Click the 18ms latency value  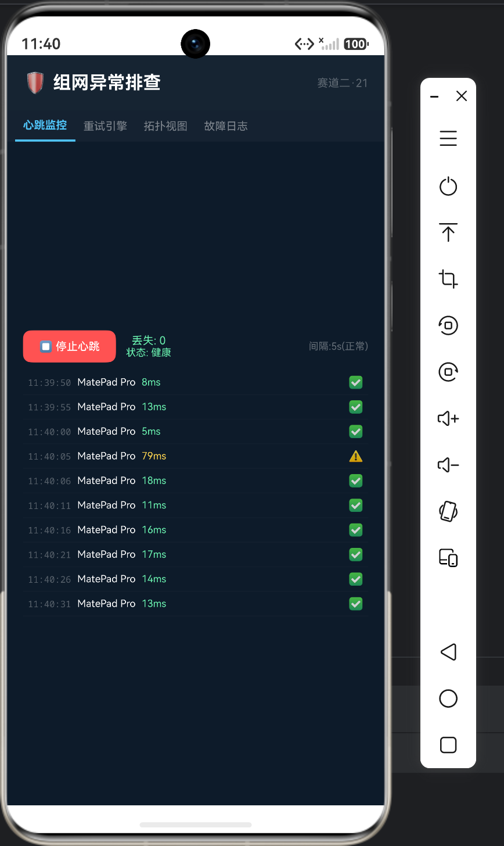click(x=154, y=481)
